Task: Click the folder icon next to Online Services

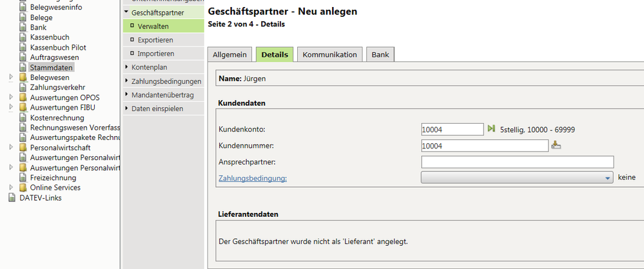Action: [23, 188]
